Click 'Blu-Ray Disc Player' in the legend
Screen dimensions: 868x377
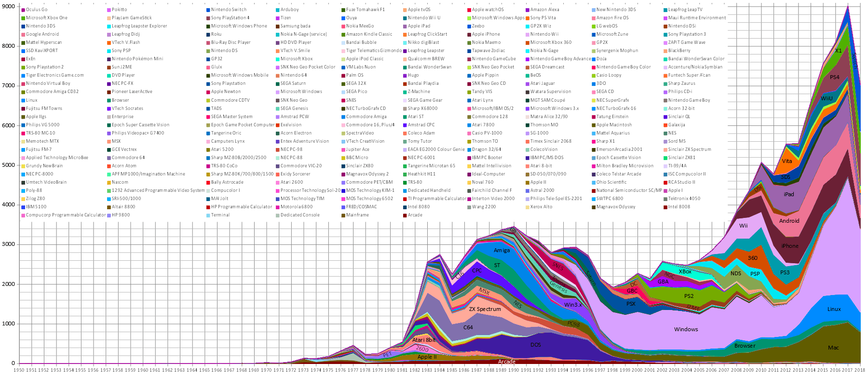[231, 42]
